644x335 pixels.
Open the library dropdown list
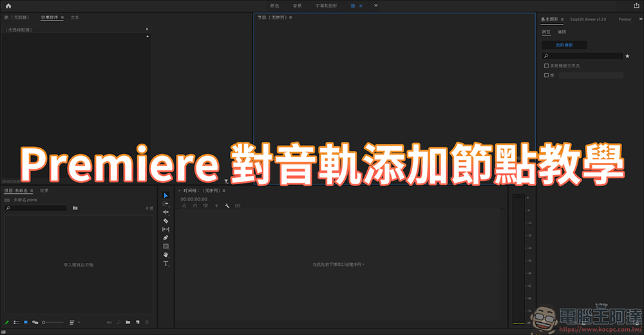click(591, 75)
